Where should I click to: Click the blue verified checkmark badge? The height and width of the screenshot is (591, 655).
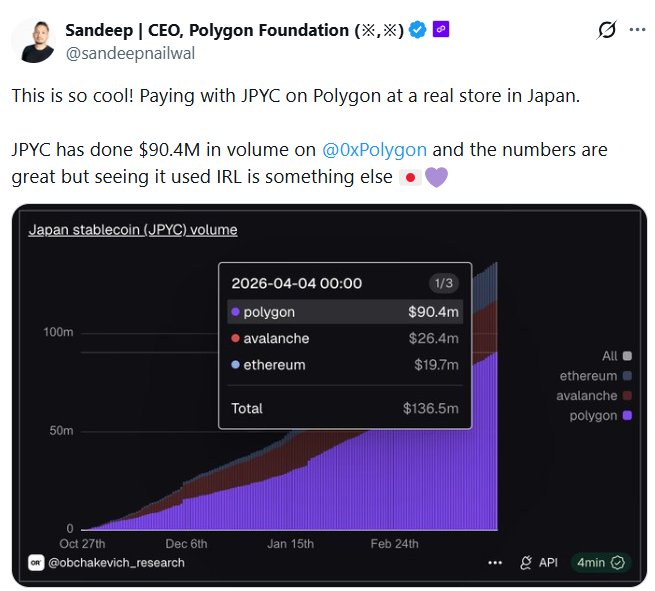click(419, 30)
